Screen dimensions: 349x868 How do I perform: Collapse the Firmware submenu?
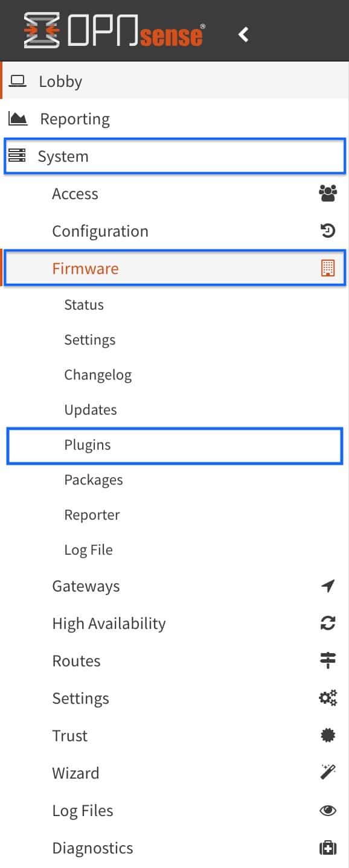tap(174, 268)
